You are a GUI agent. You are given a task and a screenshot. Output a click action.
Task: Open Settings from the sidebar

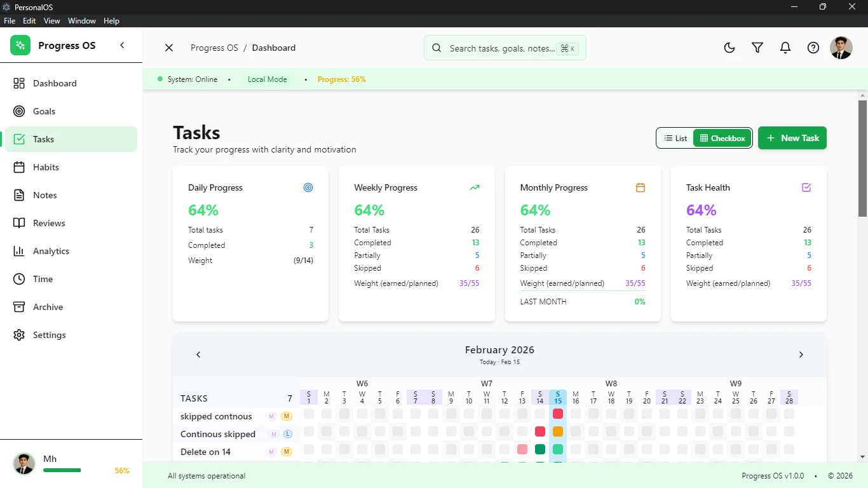pyautogui.click(x=71, y=335)
